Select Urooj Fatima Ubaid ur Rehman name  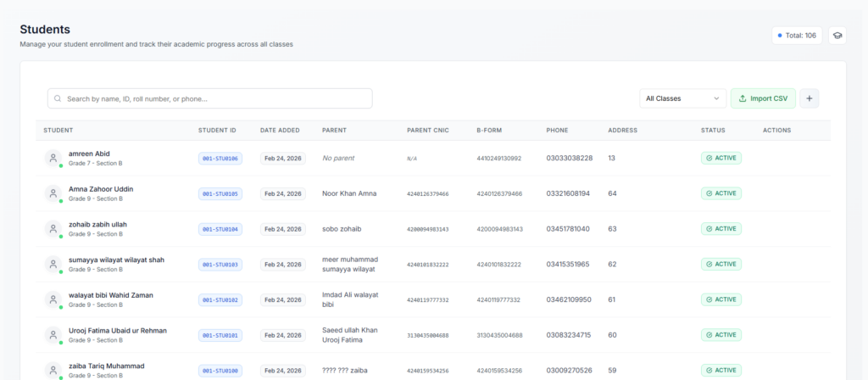[117, 331]
